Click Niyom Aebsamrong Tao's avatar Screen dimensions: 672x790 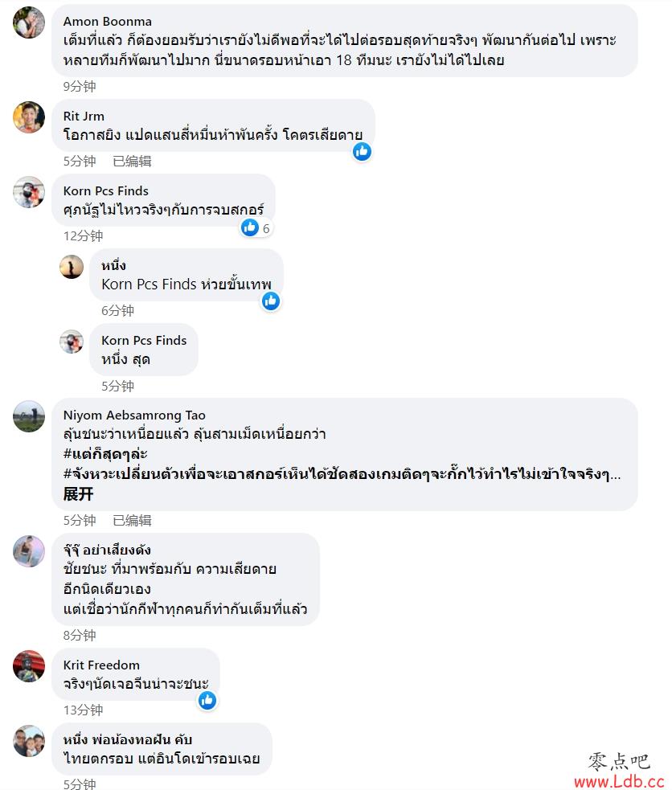click(29, 416)
